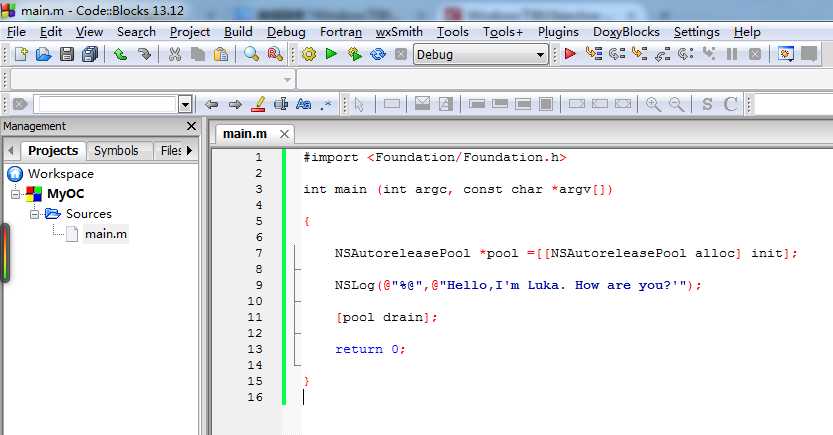Open Find with magnifier icon
Screen dimensions: 833x435
click(x=251, y=54)
